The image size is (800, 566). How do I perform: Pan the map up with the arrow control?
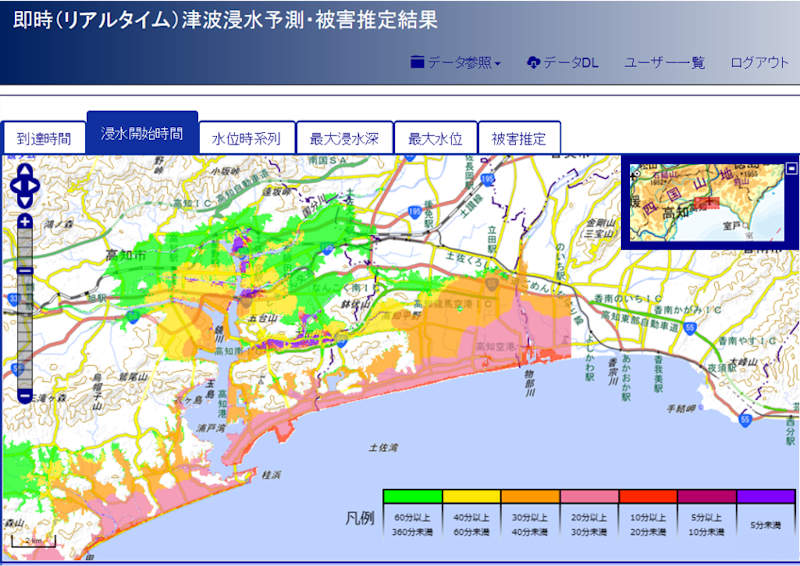24,170
